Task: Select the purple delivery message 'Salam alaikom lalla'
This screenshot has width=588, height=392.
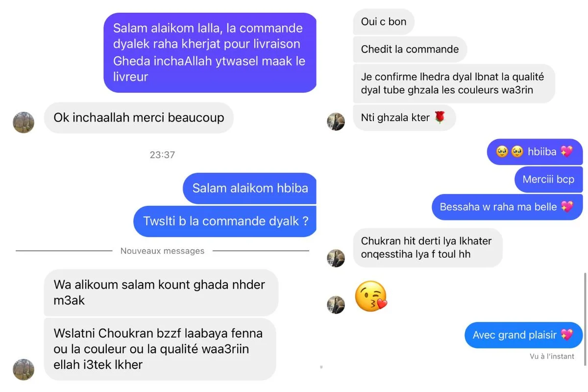Action: (210, 52)
